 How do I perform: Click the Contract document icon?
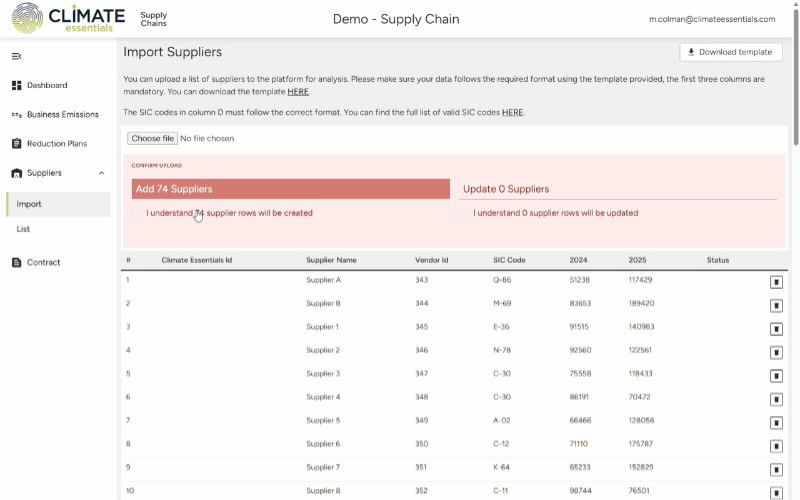[x=16, y=262]
